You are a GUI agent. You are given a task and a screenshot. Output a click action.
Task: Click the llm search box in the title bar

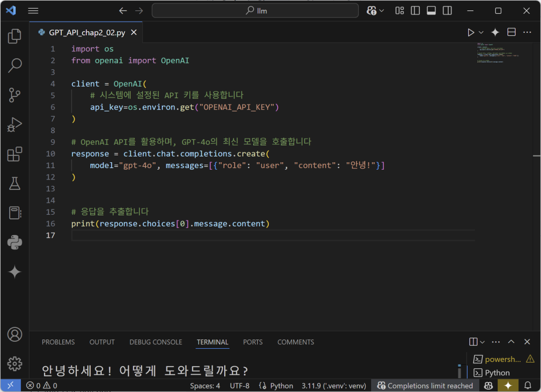[256, 10]
